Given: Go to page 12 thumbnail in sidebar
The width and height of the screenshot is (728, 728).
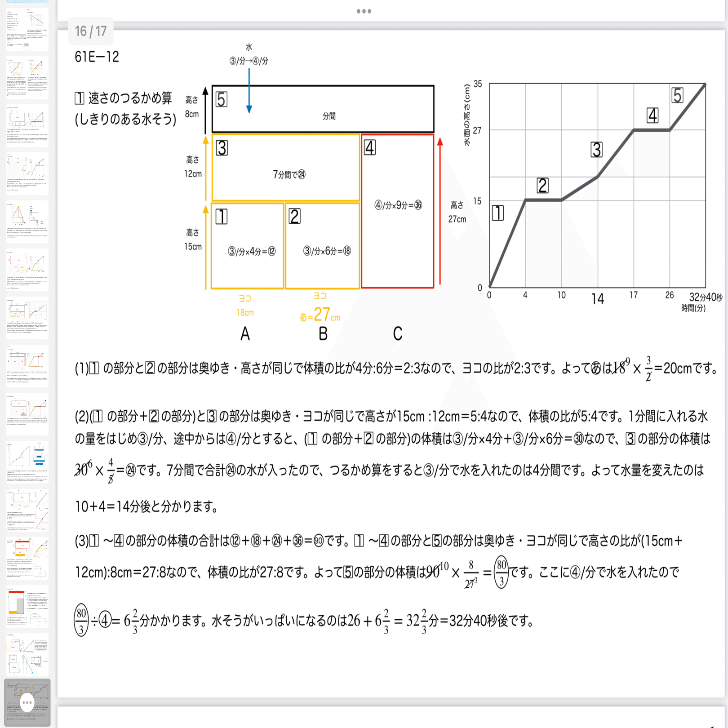Looking at the screenshot, I should pyautogui.click(x=27, y=510).
